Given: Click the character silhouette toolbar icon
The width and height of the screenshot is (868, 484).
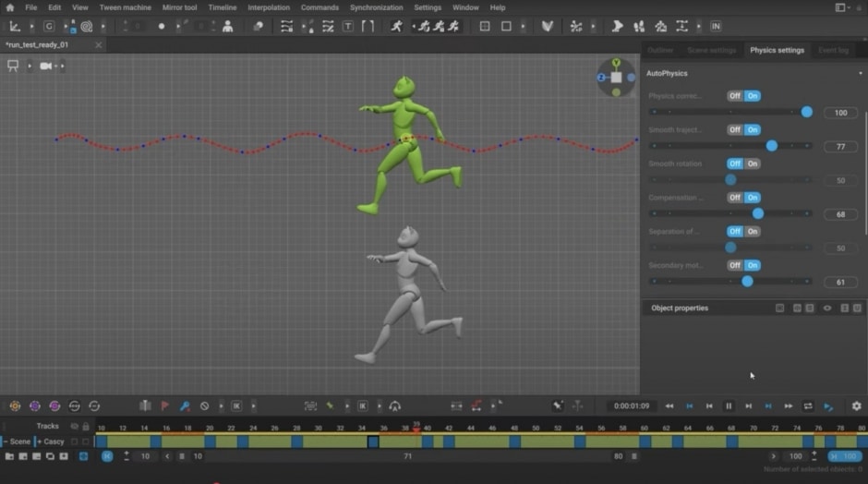Looking at the screenshot, I should click(227, 27).
